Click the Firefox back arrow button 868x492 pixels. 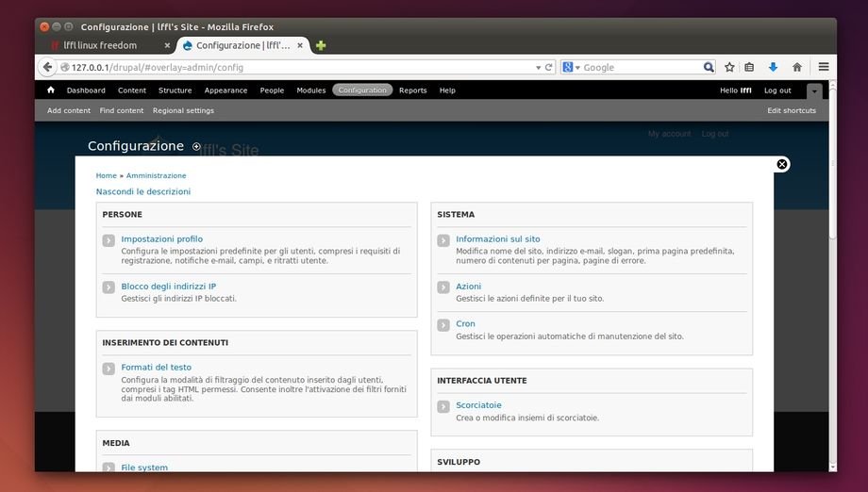point(47,67)
